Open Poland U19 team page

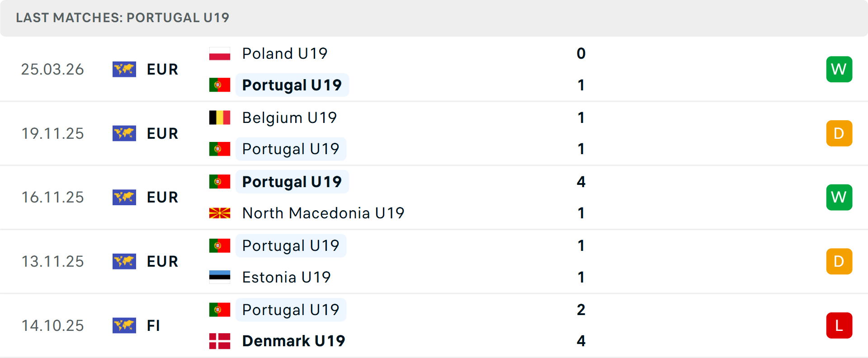click(x=285, y=54)
